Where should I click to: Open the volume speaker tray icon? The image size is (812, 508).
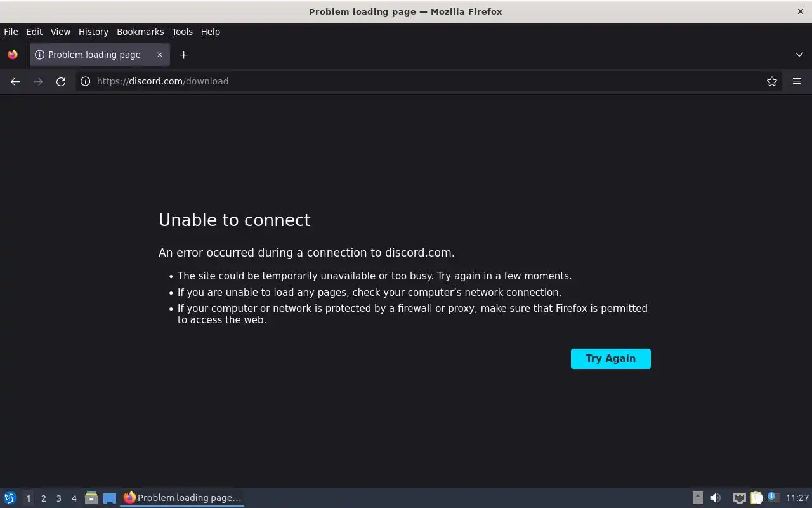(716, 498)
